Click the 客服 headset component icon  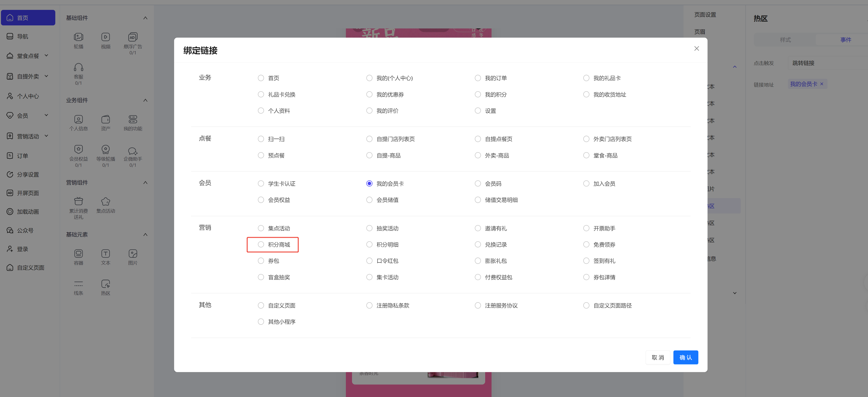pos(79,67)
